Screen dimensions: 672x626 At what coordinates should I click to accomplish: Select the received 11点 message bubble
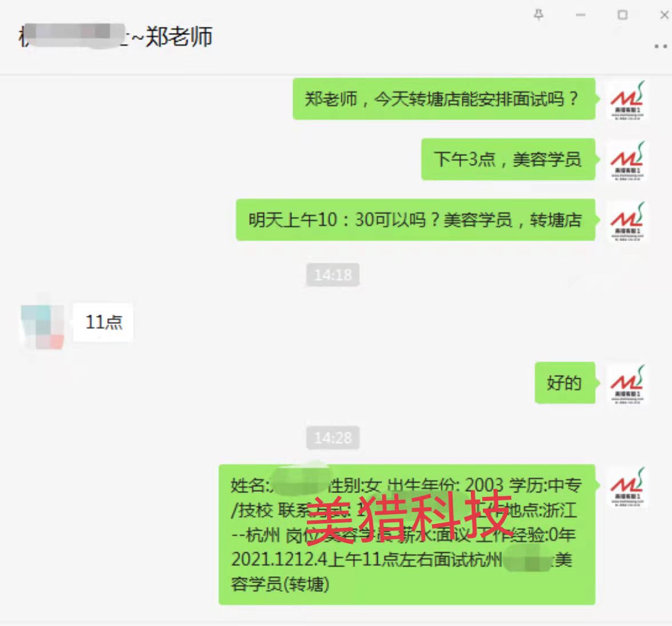coord(103,322)
